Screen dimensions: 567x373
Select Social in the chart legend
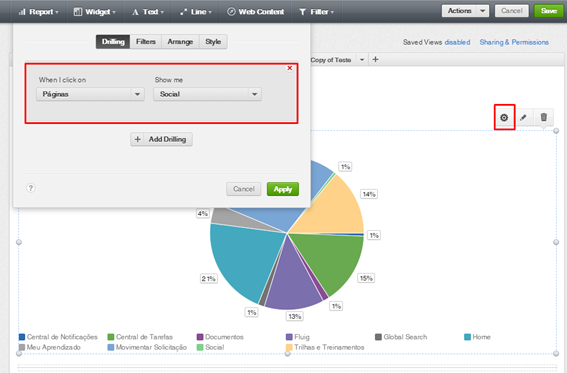point(210,347)
